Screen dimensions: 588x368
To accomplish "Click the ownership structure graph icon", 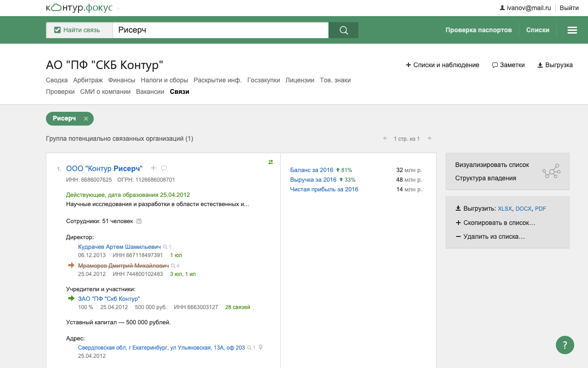I will (551, 171).
